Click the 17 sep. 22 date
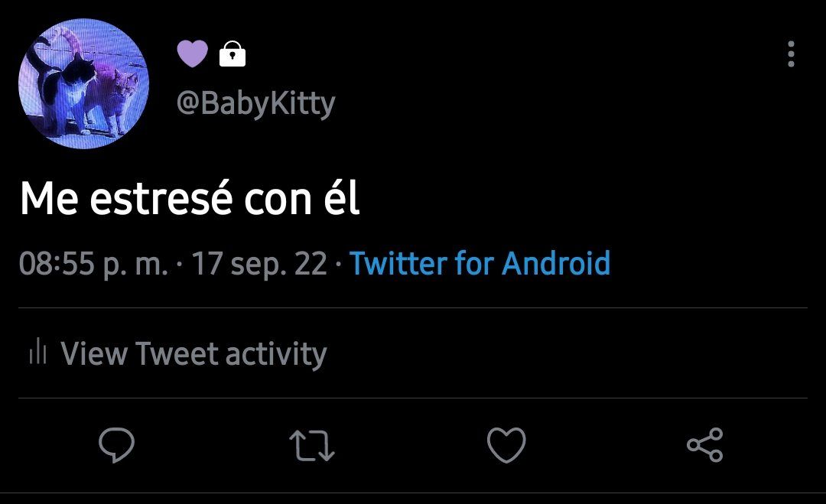 pos(259,264)
